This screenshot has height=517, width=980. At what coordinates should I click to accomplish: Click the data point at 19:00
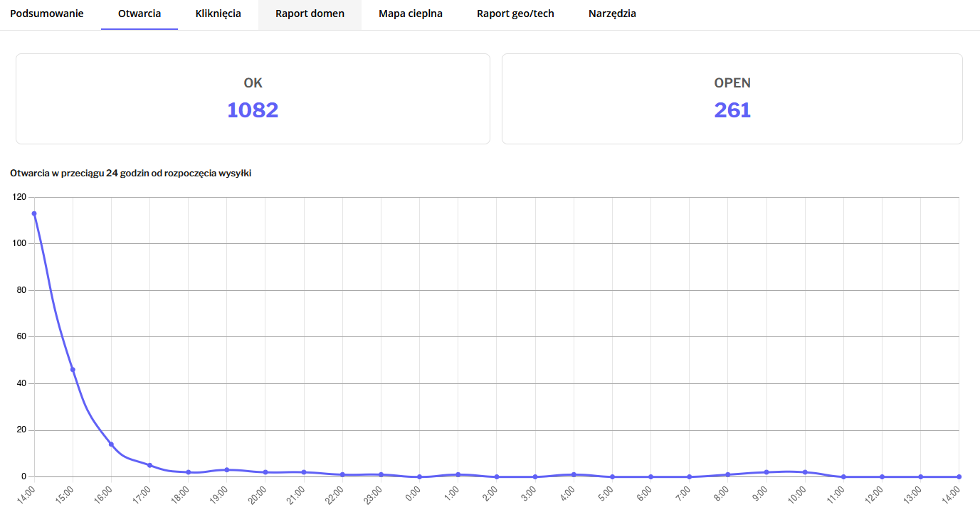(226, 470)
